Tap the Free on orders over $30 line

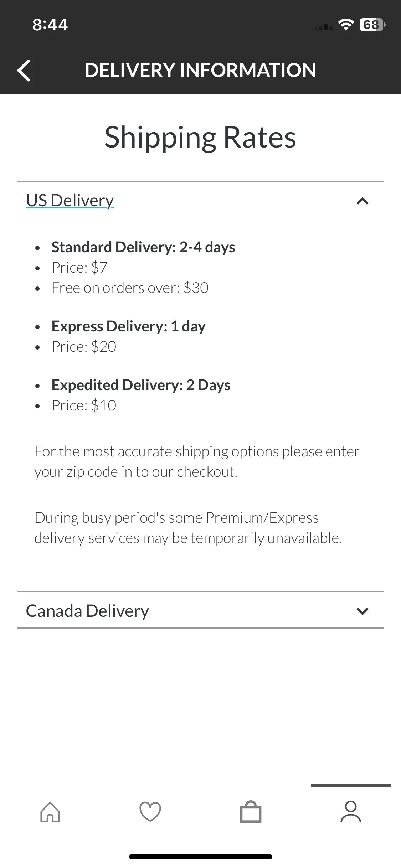[130, 288]
